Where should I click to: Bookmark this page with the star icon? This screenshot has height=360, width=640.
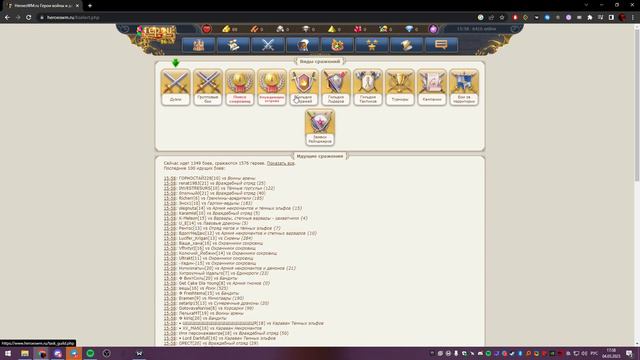(502, 18)
